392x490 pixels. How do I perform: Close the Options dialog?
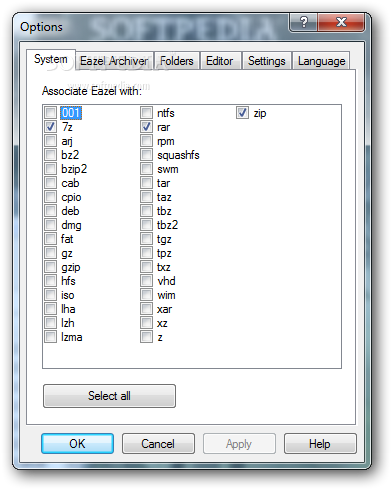click(x=341, y=22)
